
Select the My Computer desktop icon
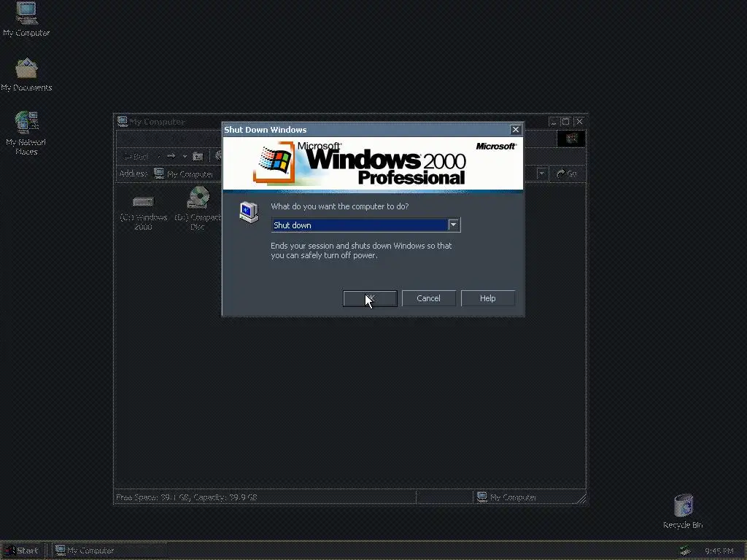pyautogui.click(x=26, y=19)
